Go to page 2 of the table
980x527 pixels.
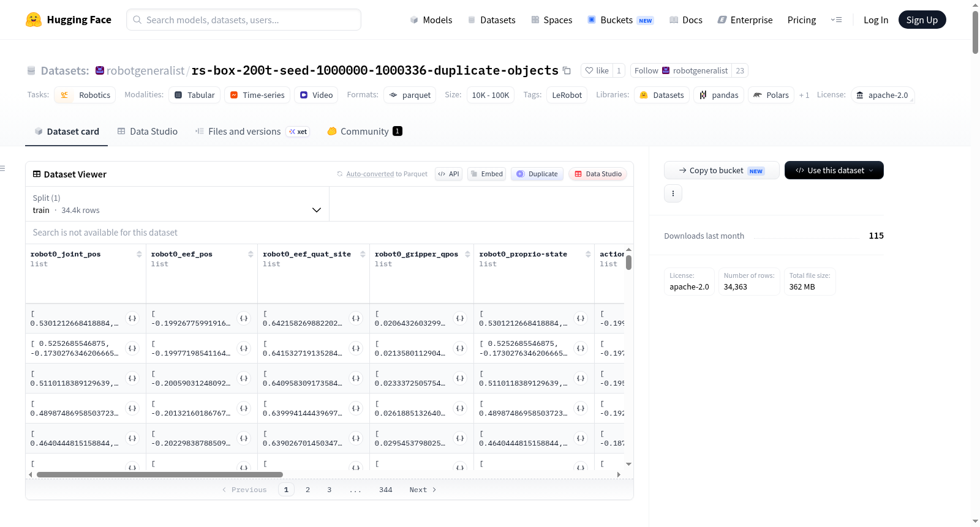pos(307,490)
